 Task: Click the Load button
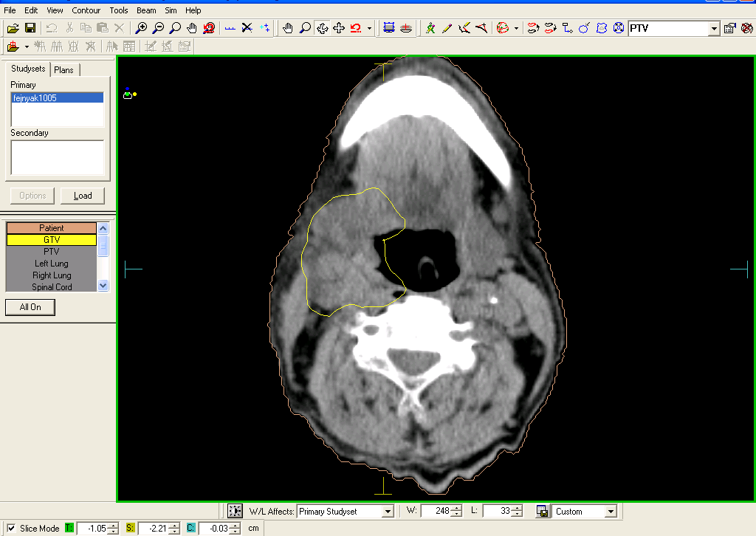click(83, 196)
